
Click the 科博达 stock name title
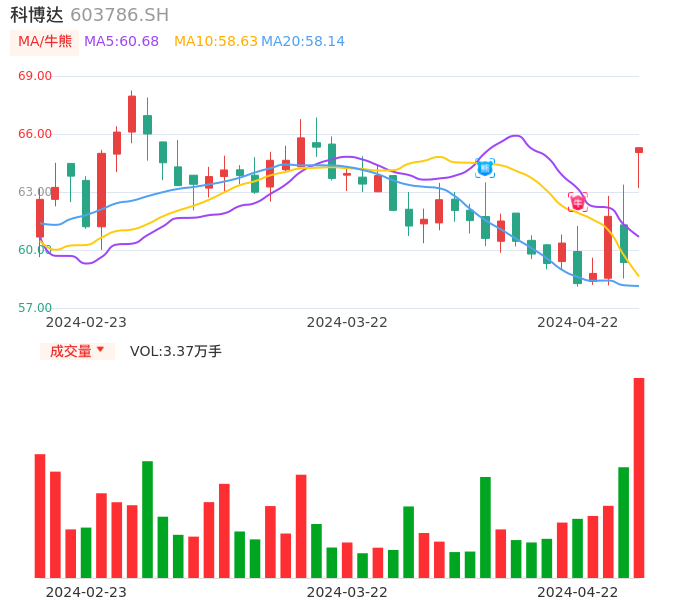coord(37,15)
